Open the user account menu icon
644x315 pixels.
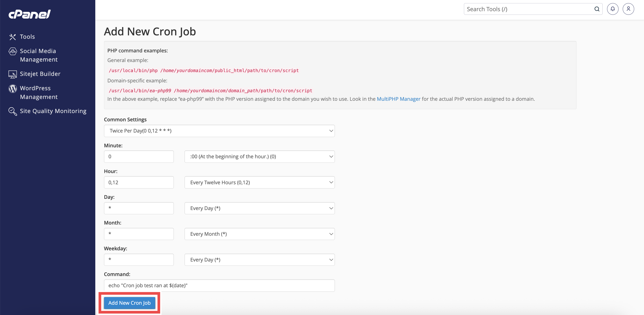pyautogui.click(x=628, y=9)
